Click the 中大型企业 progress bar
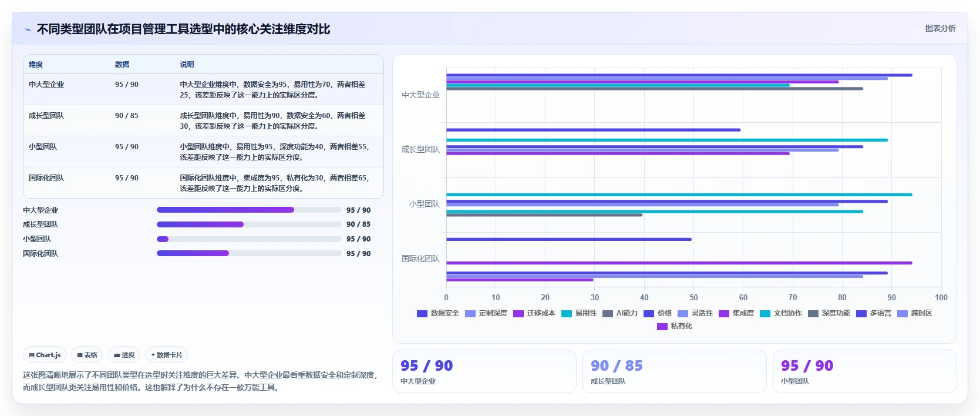Viewport: 980px width, 416px height. [x=249, y=210]
